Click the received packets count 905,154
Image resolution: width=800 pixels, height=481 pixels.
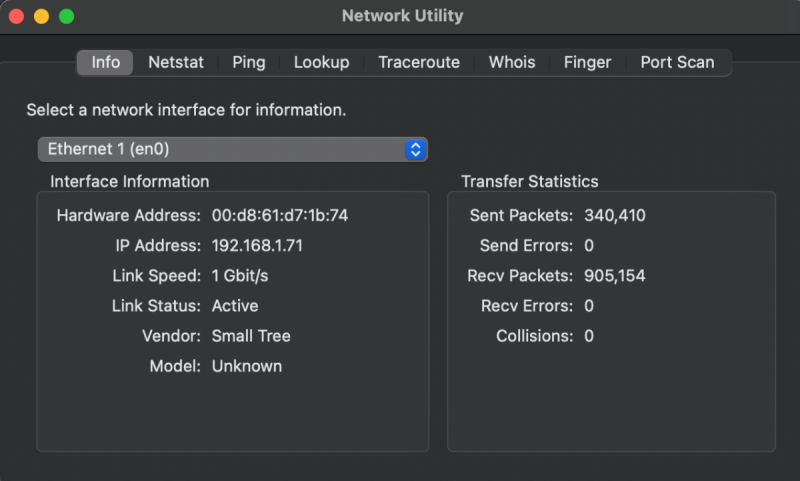click(x=615, y=275)
